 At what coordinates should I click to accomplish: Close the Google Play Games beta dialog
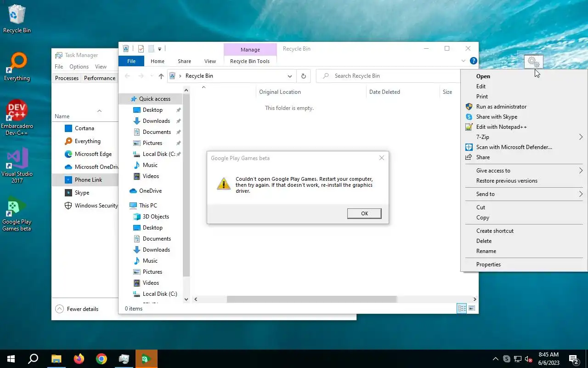[381, 158]
